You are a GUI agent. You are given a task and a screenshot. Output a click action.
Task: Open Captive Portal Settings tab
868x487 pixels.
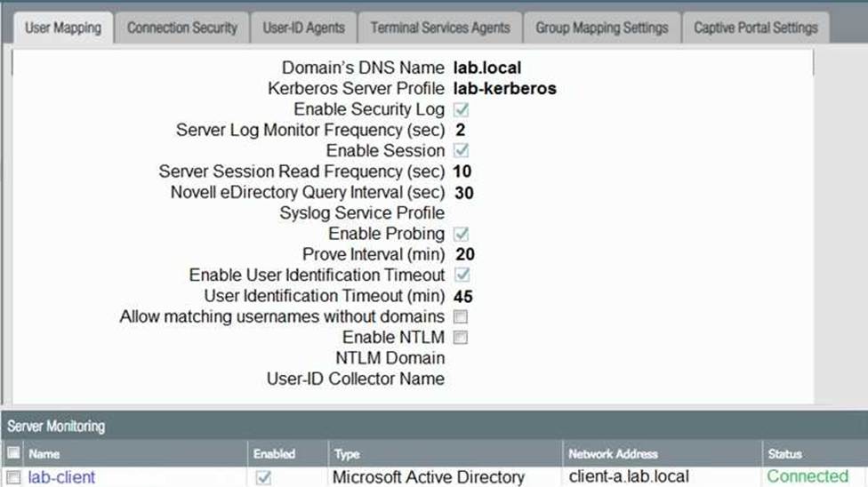click(755, 28)
